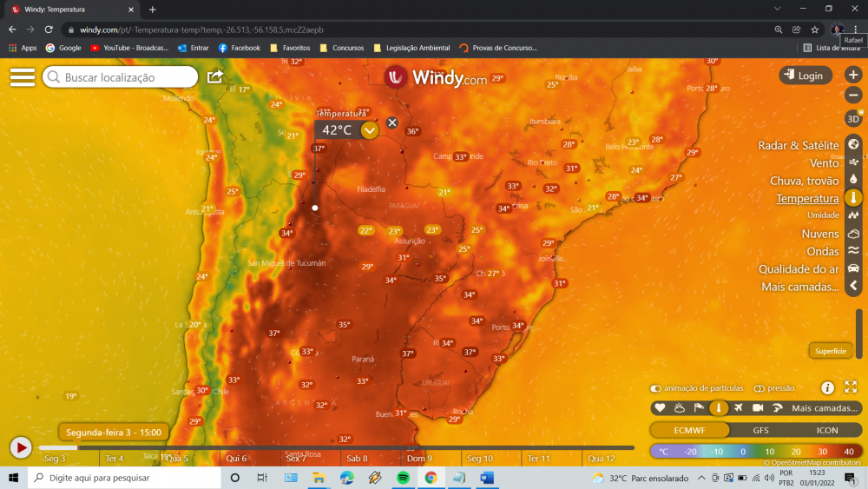Image resolution: width=868 pixels, height=489 pixels.
Task: Toggle animação de partículas switch
Action: tap(655, 388)
